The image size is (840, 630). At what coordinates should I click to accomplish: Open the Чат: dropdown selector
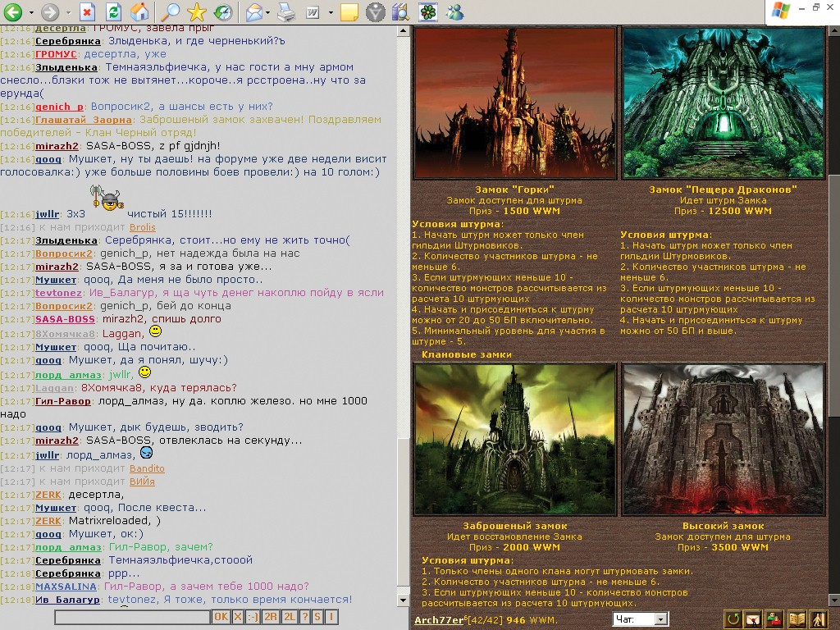(641, 619)
